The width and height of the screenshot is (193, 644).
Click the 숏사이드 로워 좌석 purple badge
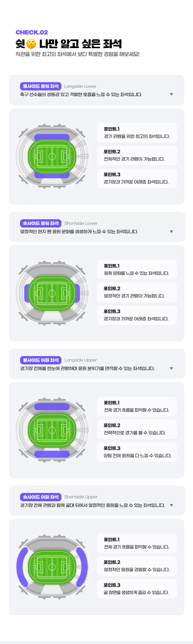(41, 223)
